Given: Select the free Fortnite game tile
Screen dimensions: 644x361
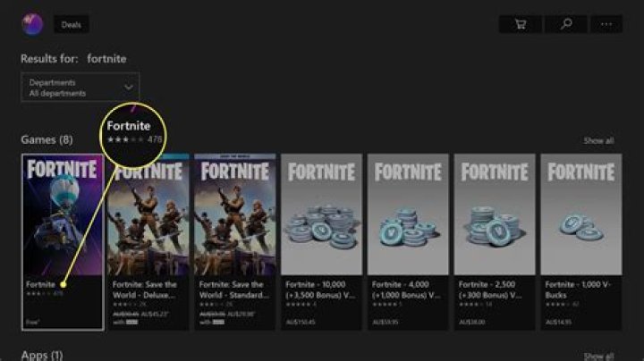Looking at the screenshot, I should (x=63, y=242).
